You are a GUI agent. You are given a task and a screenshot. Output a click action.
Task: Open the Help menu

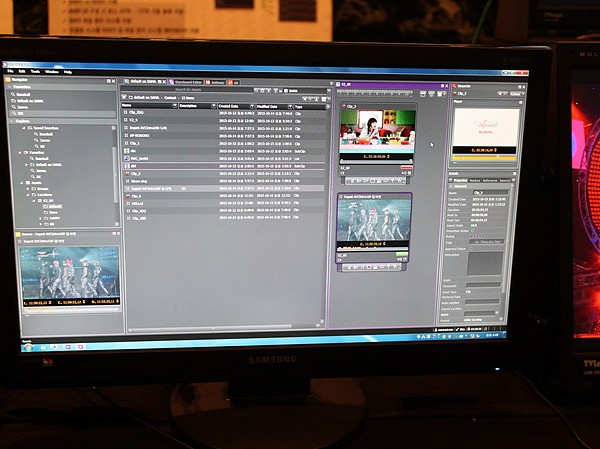click(68, 72)
